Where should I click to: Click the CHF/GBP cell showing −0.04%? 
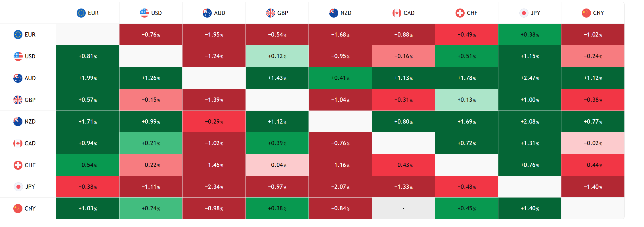[277, 165]
